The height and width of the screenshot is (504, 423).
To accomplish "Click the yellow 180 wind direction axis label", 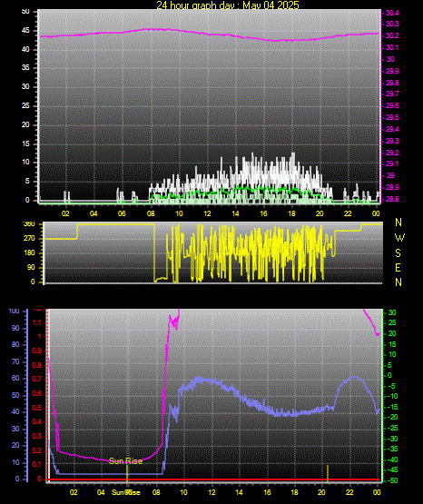I will click(29, 253).
